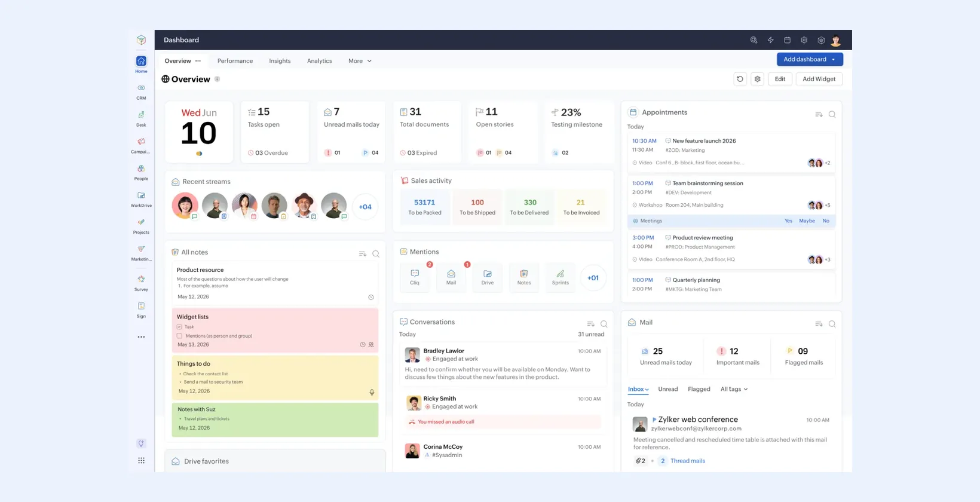The image size is (980, 502).
Task: Select the Unread mail filter tab
Action: click(x=668, y=389)
